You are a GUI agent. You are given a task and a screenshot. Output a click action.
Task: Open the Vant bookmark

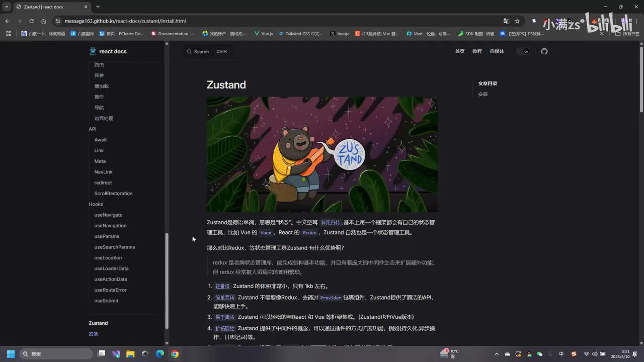tap(428, 34)
